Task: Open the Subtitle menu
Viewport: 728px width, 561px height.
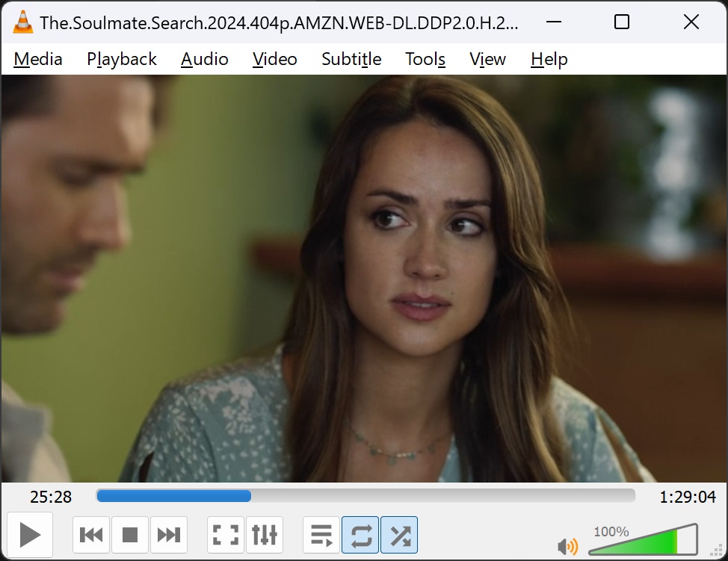Action: (351, 59)
